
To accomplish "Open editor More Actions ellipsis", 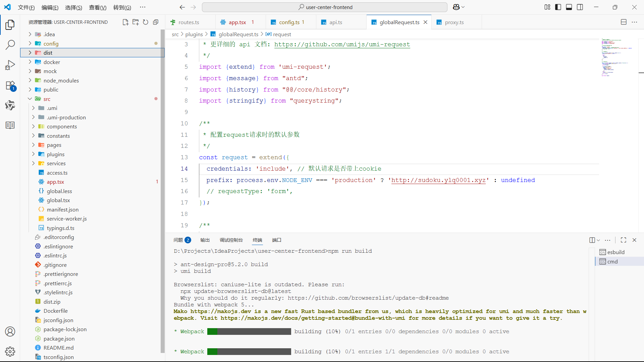I will tap(634, 22).
